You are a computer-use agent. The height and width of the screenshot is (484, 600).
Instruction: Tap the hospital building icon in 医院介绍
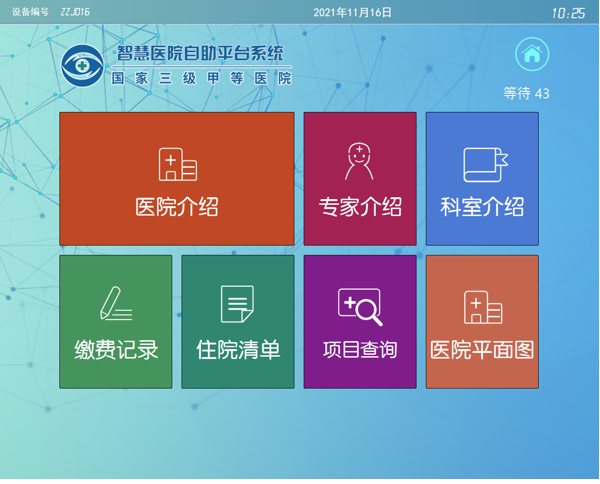pyautogui.click(x=178, y=164)
